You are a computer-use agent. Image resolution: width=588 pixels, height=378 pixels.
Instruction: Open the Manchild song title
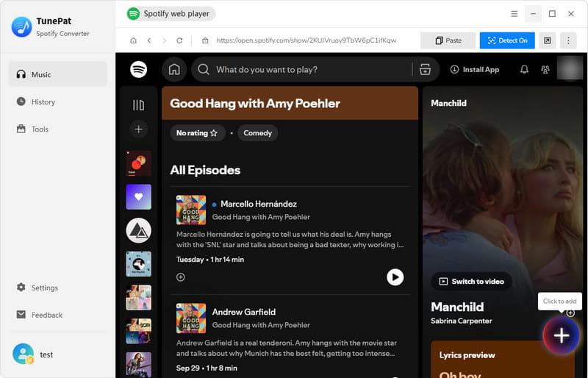tap(457, 307)
